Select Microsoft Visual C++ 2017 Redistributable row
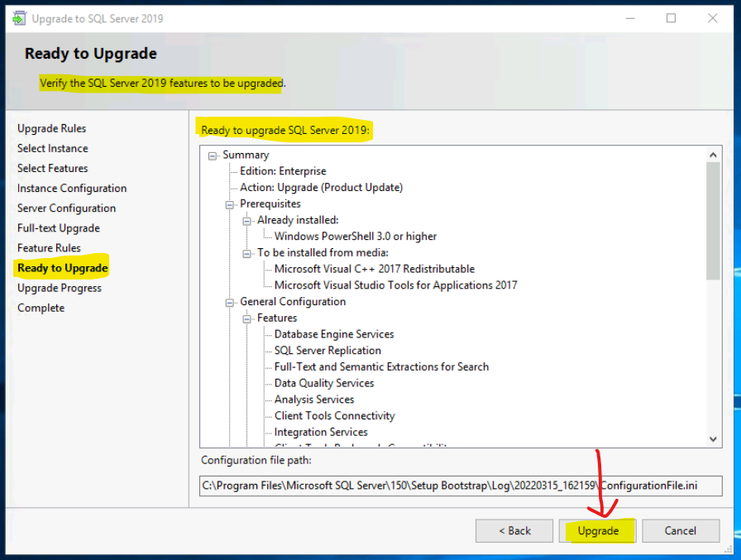 coord(375,269)
